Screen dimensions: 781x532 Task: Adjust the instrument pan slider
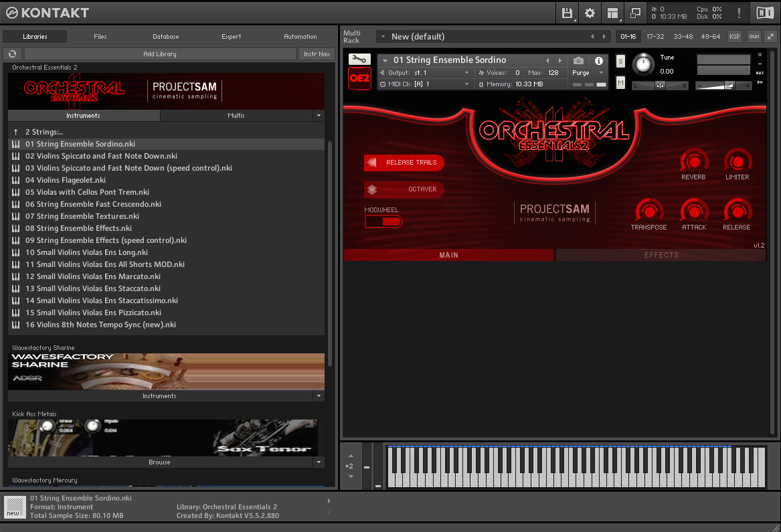(x=660, y=86)
